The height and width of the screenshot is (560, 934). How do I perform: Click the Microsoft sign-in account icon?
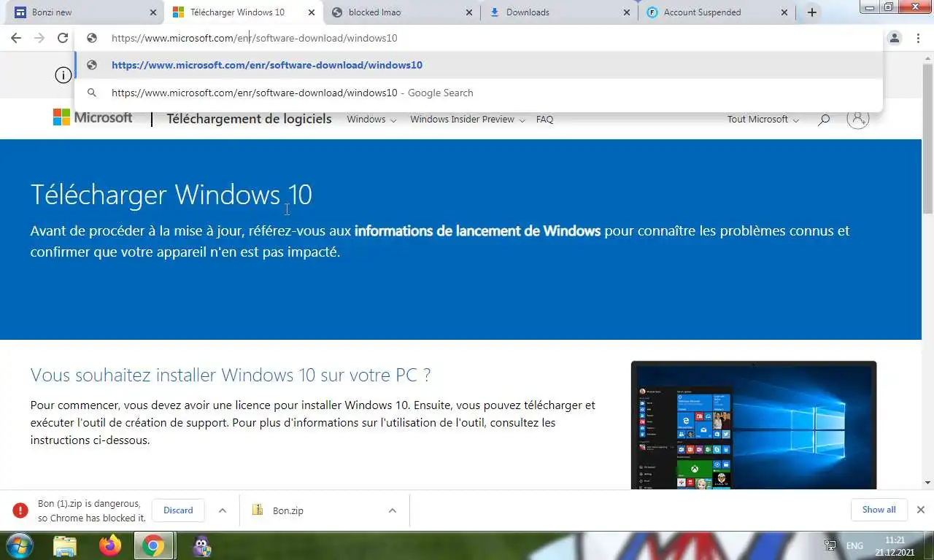858,118
